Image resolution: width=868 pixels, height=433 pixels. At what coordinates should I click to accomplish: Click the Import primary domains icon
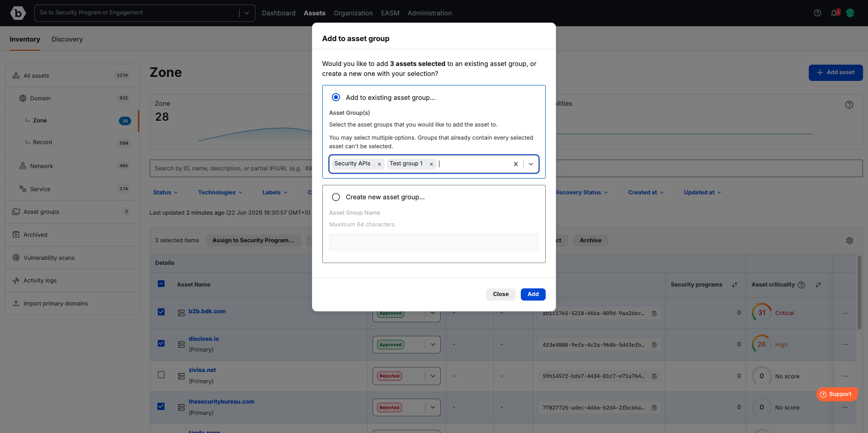click(x=16, y=303)
